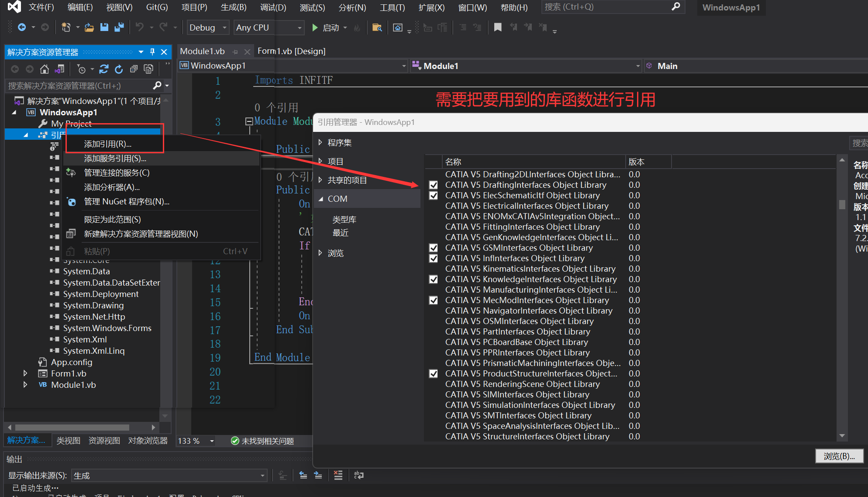The height and width of the screenshot is (497, 868).
Task: Uncheck CATIA V5 DraftingInterfaces Object Library
Action: tap(433, 185)
